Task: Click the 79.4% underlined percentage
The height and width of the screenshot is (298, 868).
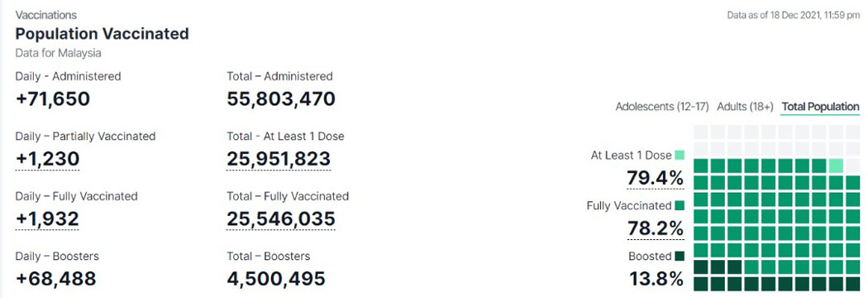Action: [x=655, y=178]
